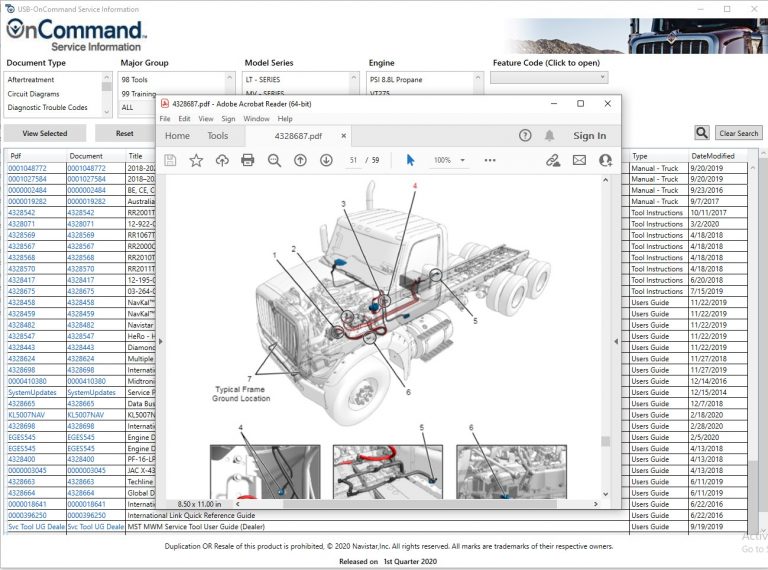Click the share with others person icon
The width and height of the screenshot is (768, 570).
(605, 160)
